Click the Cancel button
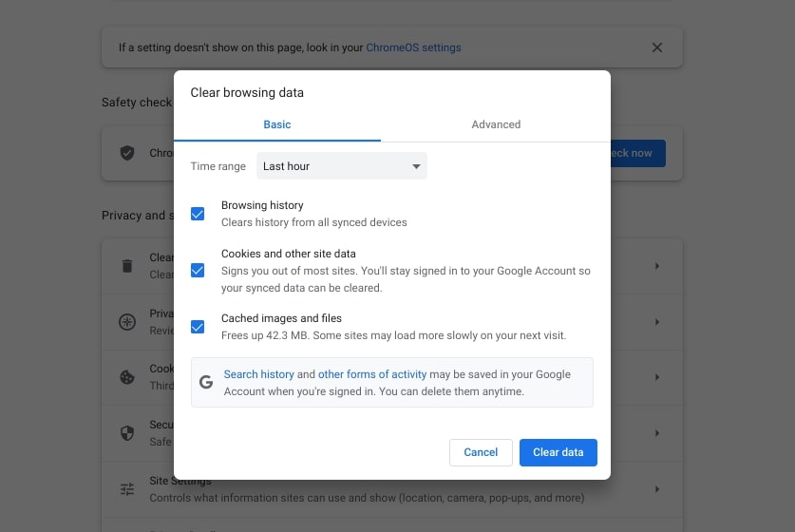 coord(481,452)
